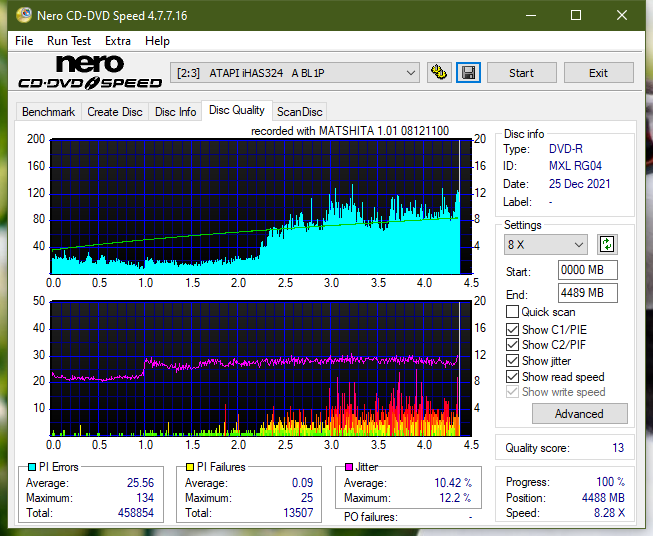This screenshot has height=536, width=653.
Task: Click the Nero app icon in title bar
Action: coord(24,15)
